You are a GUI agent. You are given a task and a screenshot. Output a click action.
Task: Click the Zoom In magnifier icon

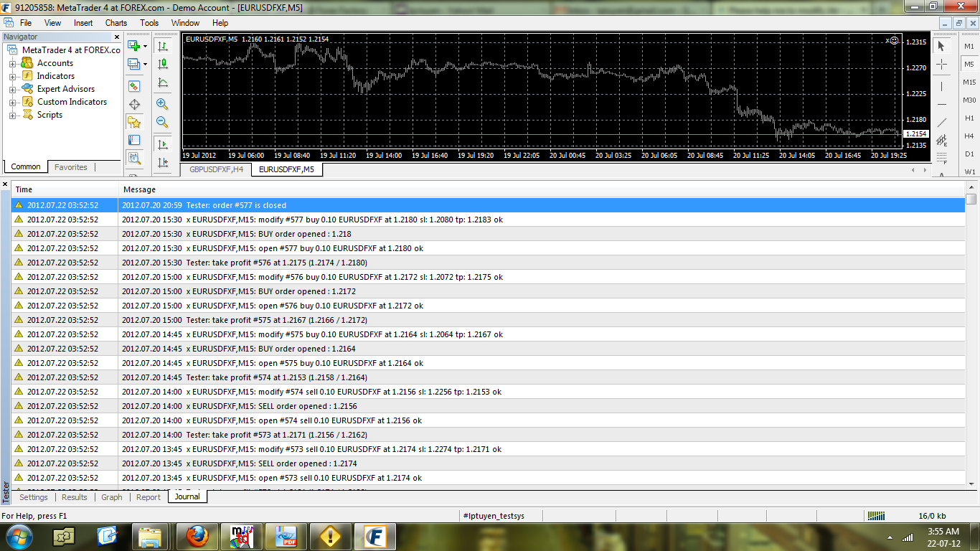[163, 104]
